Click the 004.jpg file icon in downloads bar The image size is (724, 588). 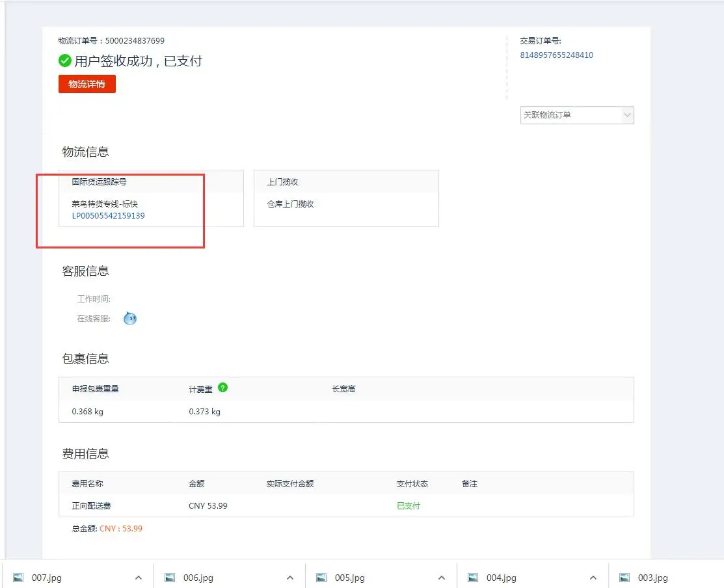pos(473,578)
